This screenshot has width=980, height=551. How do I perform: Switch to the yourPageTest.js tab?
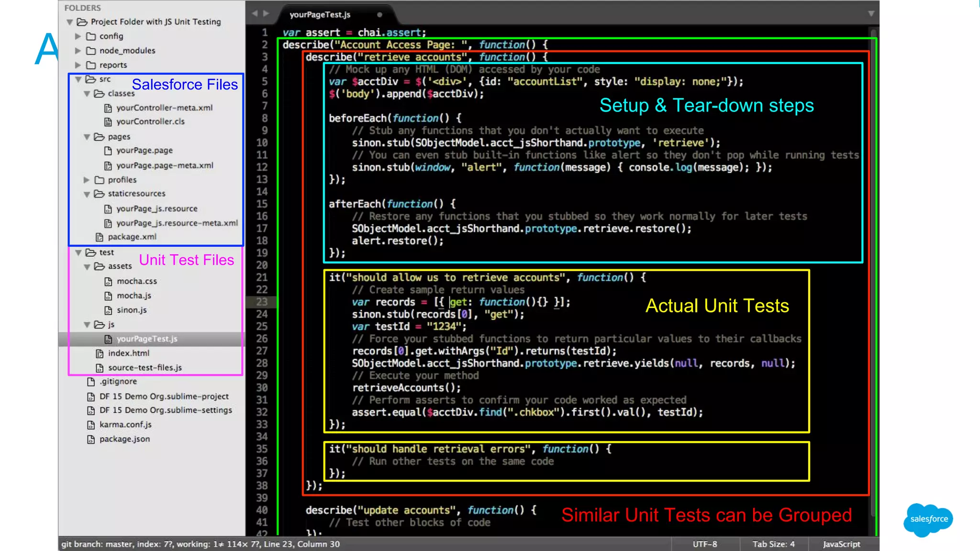coord(320,15)
